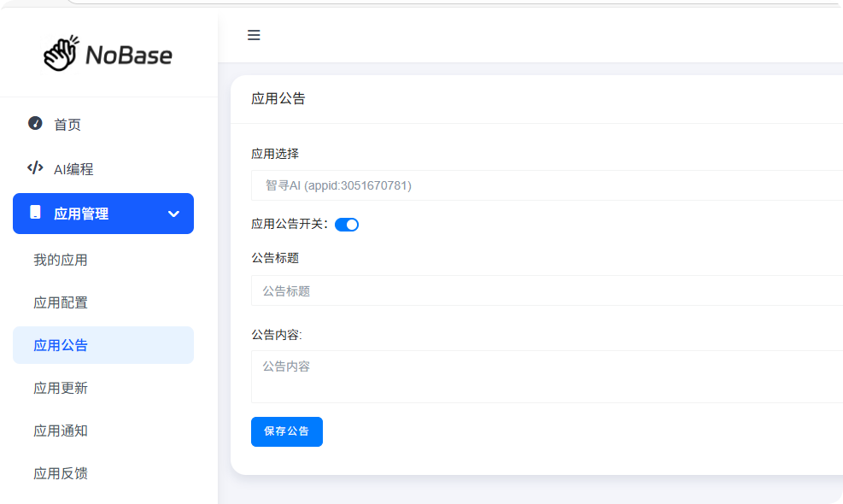
Task: Click the highlighted 应用公告 sidebar item
Action: click(61, 345)
